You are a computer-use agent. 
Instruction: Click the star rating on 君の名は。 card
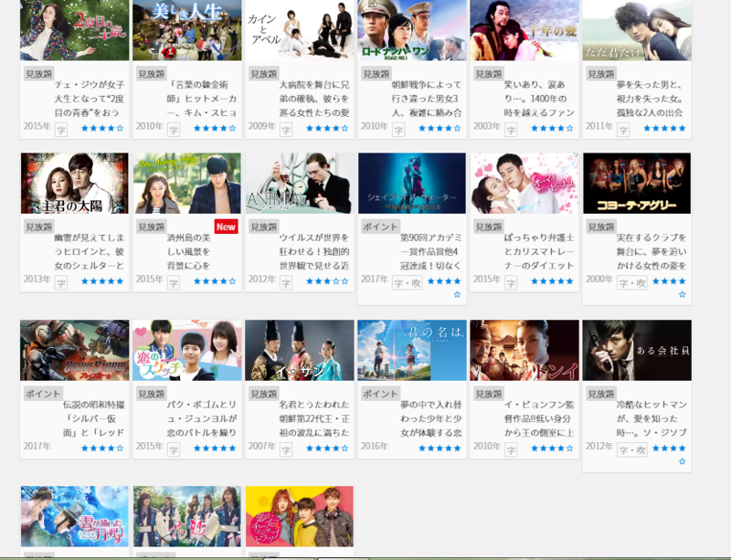tap(440, 449)
